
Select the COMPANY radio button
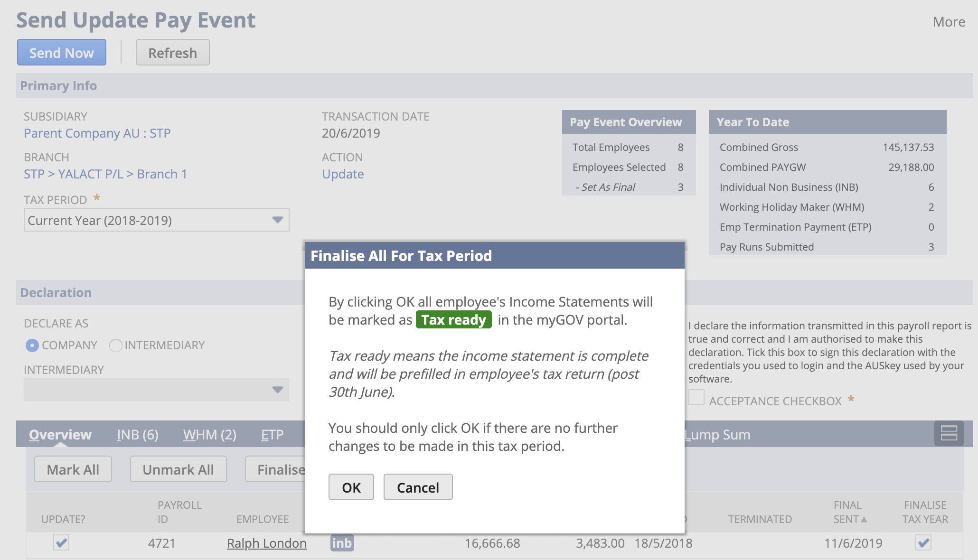pos(31,345)
